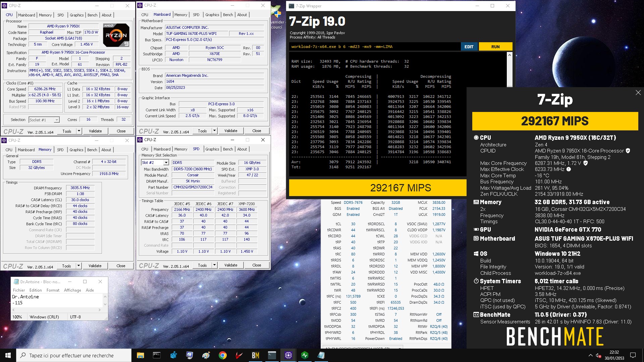Viewport: 644px width, 362px height.
Task: Click Tools button in CPU-Z Memory window
Action: click(x=66, y=266)
